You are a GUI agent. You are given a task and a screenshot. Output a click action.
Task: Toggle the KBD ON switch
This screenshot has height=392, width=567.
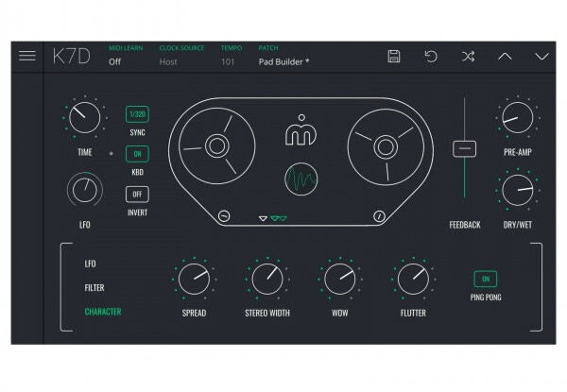137,155
